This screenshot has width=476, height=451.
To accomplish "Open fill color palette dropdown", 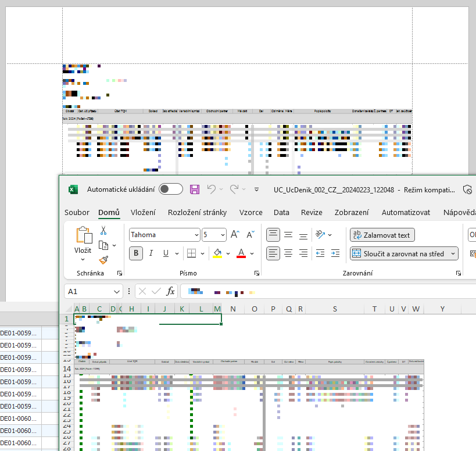I will [228, 253].
